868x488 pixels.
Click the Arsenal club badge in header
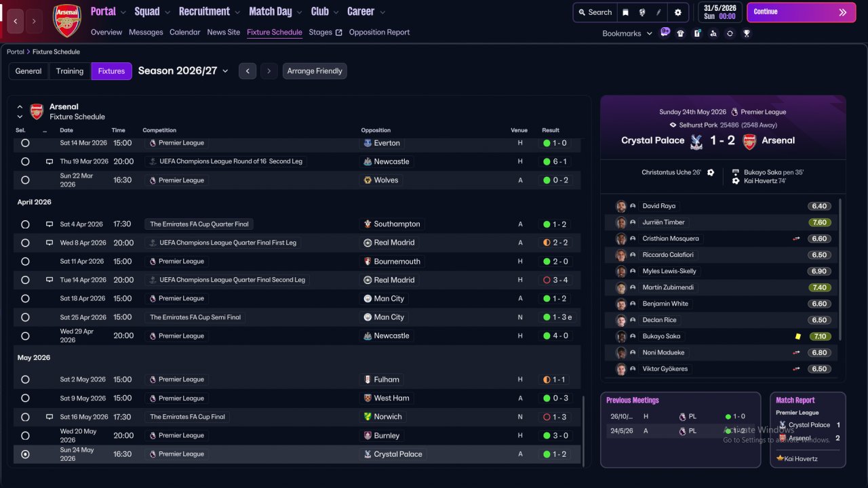pos(66,20)
